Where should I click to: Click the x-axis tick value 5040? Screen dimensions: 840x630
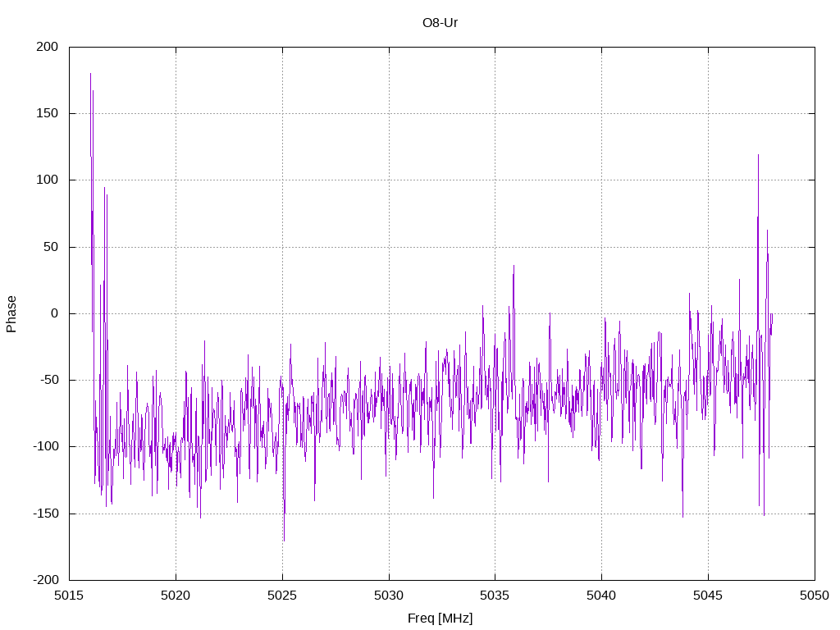click(x=601, y=596)
